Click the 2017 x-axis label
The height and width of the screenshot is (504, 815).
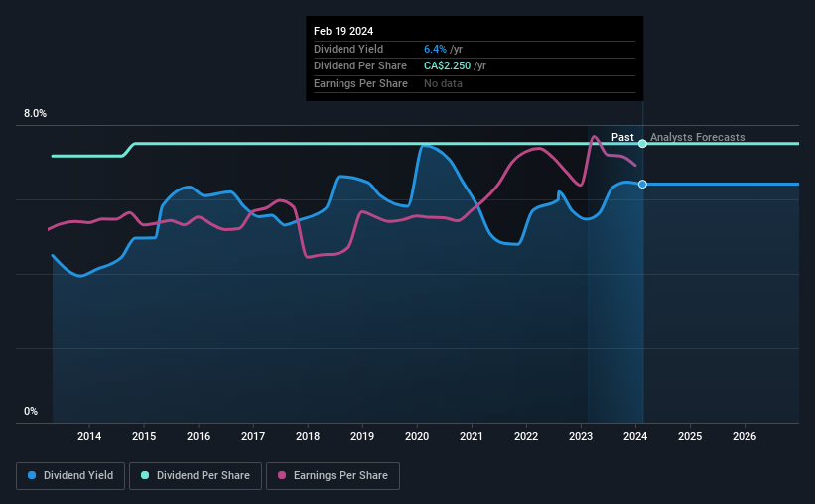(x=253, y=436)
